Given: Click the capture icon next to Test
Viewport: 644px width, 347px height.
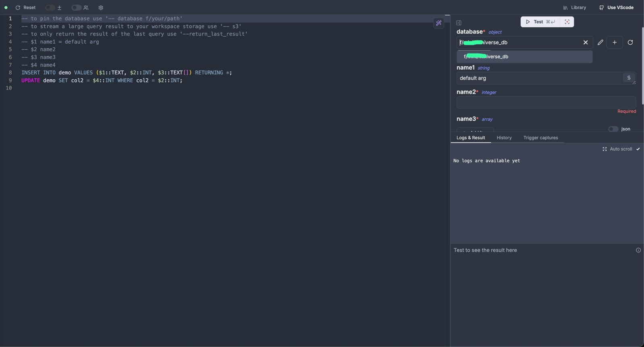Looking at the screenshot, I should (567, 22).
